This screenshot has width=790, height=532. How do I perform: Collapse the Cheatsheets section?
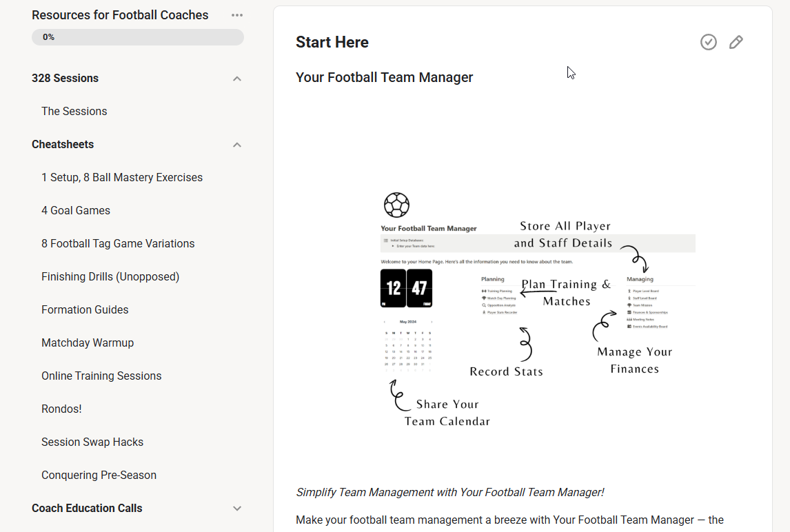[237, 145]
